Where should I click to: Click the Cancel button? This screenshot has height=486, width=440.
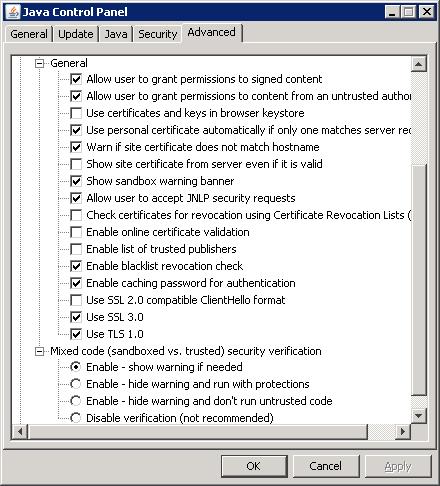coord(326,466)
